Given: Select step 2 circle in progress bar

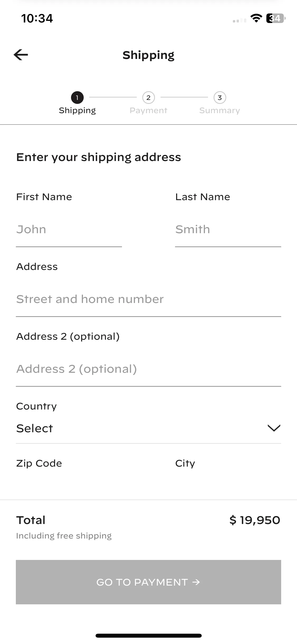Looking at the screenshot, I should [148, 98].
